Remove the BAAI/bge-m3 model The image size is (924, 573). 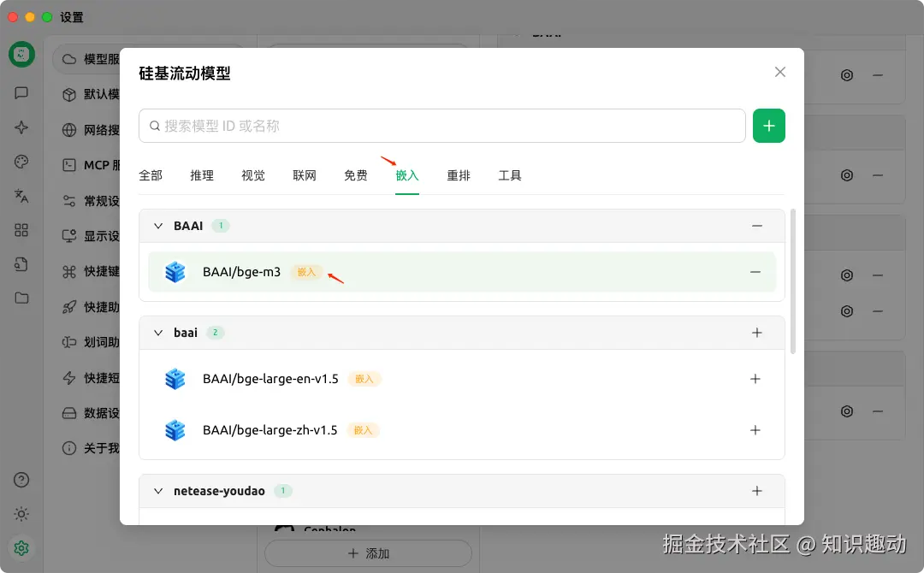click(755, 272)
